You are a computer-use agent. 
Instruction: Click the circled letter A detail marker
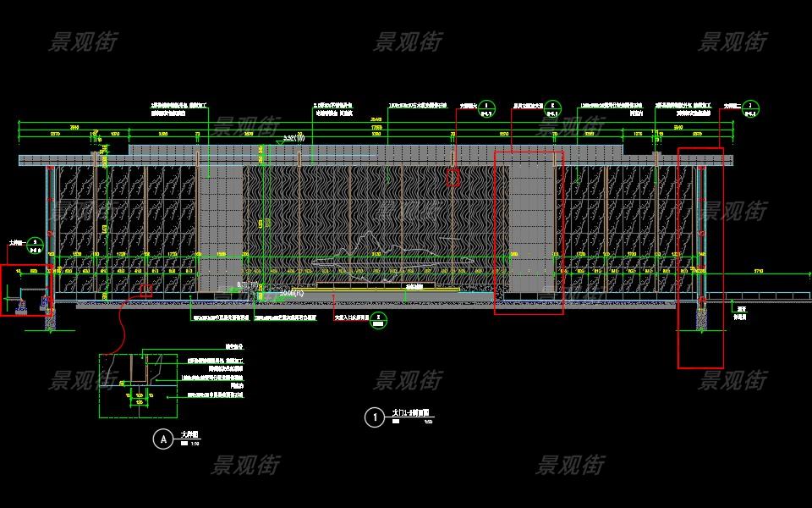pyautogui.click(x=162, y=439)
